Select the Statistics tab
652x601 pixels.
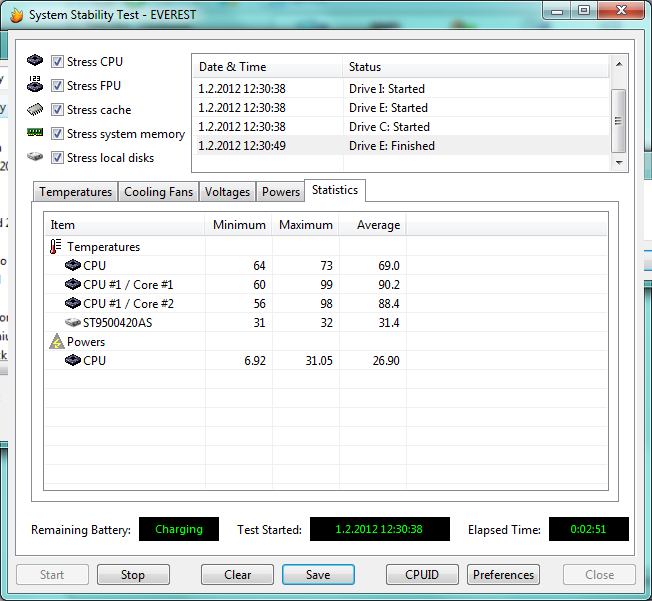(335, 190)
